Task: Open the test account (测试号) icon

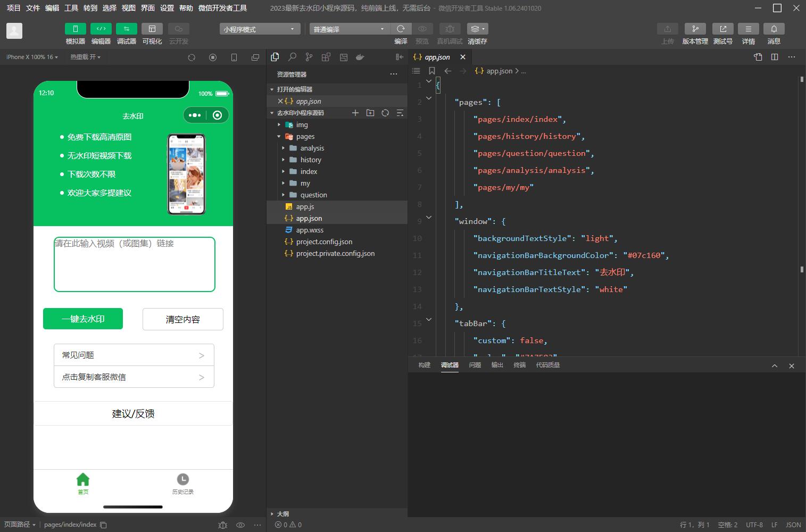Action: coord(723,29)
